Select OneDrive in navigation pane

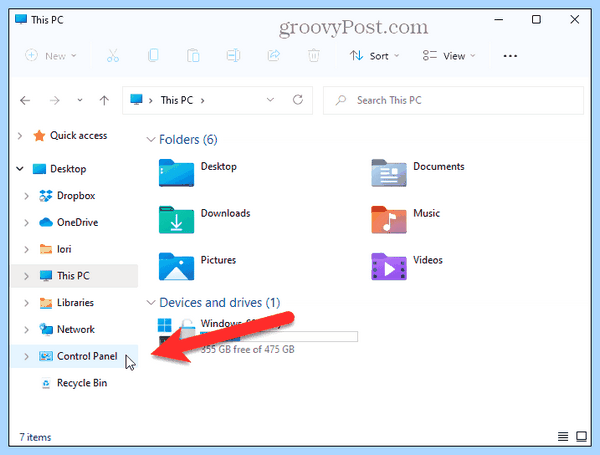(74, 222)
